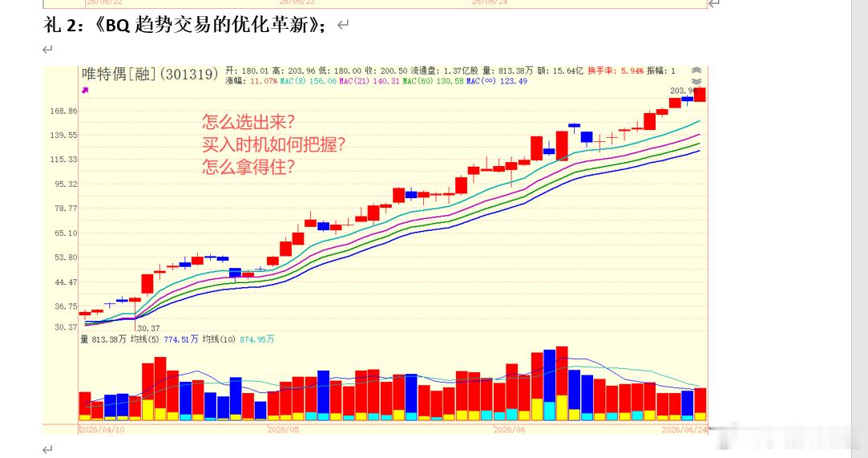Click the MAC(60) 130.58 indicator label
Viewport: 868px width, 458px height.
pyautogui.click(x=433, y=81)
